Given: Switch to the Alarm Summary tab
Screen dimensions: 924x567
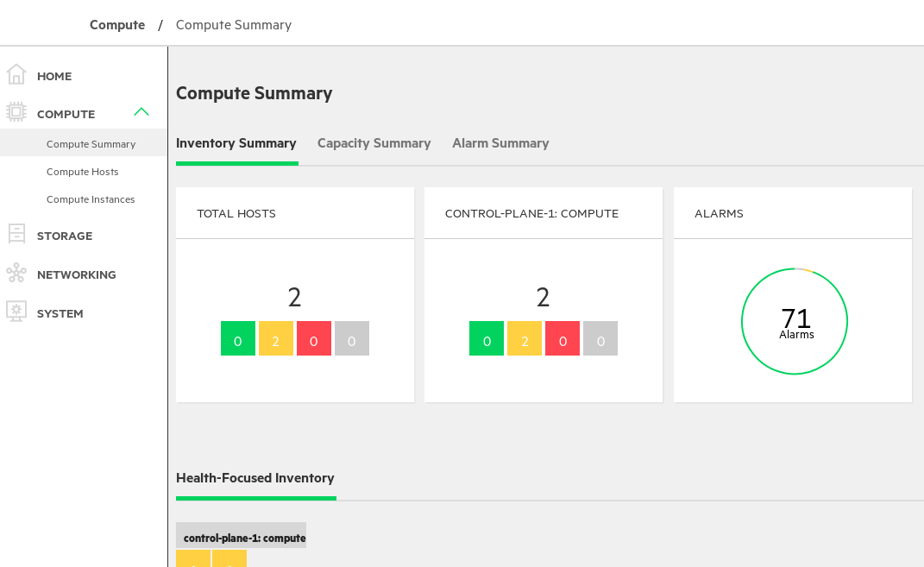Looking at the screenshot, I should [500, 143].
